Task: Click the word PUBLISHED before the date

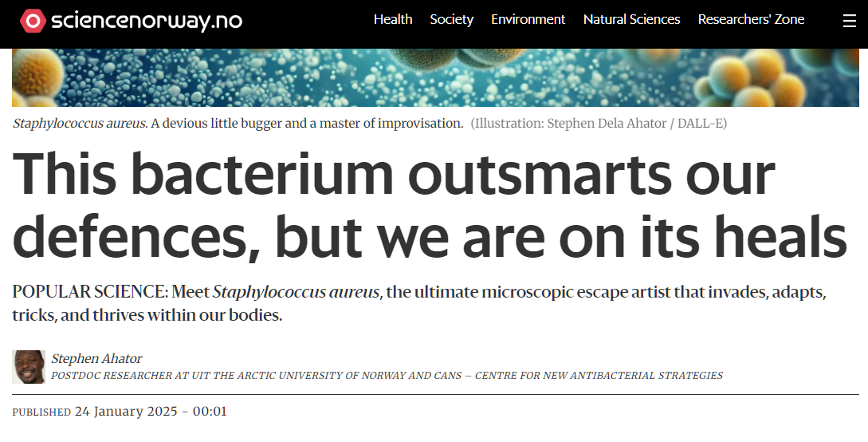Action: click(41, 412)
